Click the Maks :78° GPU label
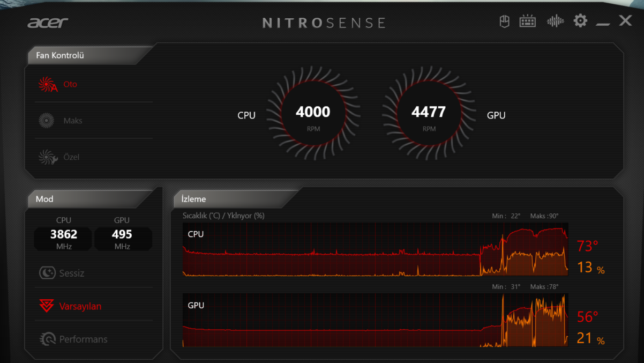The image size is (644, 363). point(544,287)
